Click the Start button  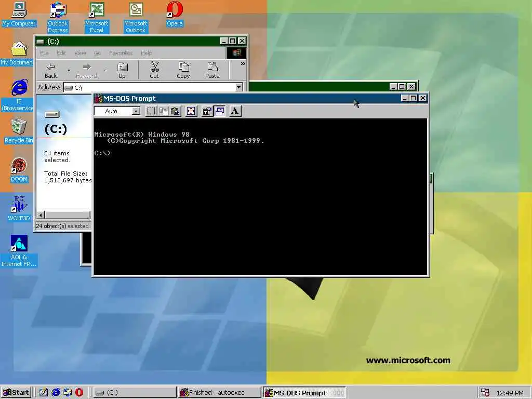(16, 393)
